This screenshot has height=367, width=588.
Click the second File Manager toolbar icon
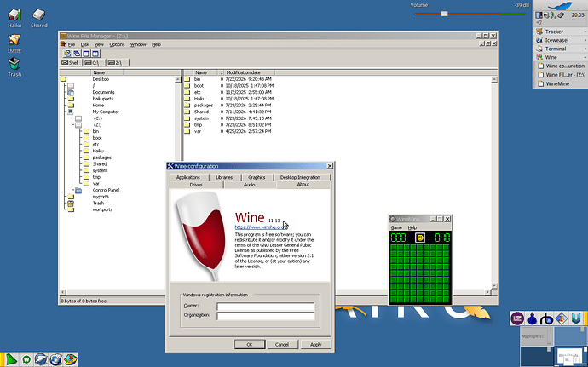[77, 54]
